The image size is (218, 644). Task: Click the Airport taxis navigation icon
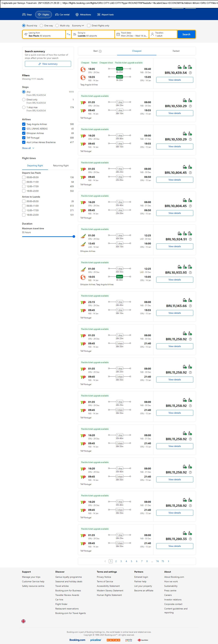click(x=99, y=15)
